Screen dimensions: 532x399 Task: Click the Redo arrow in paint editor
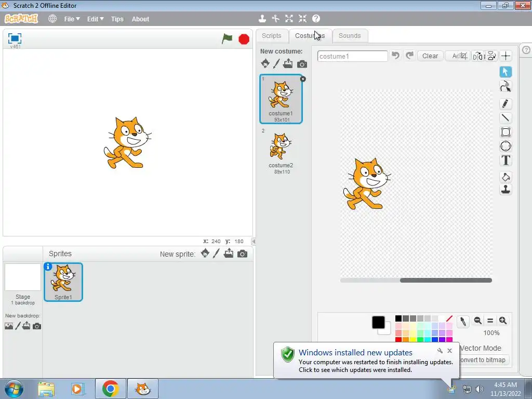point(409,56)
